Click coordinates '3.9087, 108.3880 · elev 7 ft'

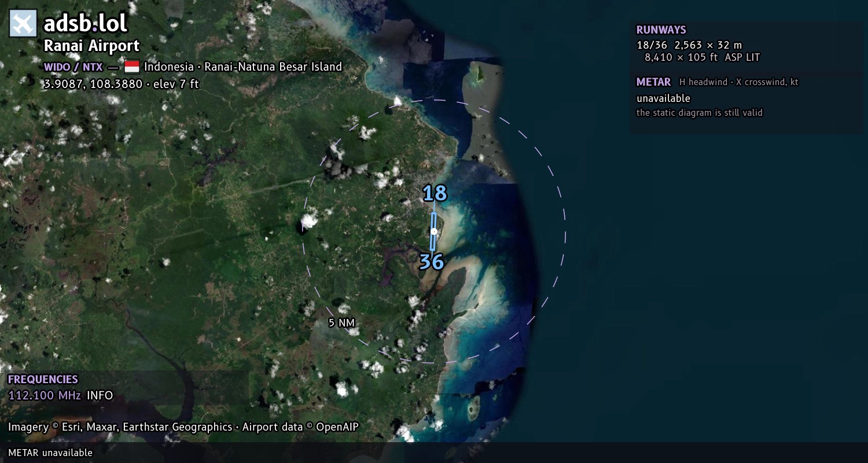pos(122,84)
